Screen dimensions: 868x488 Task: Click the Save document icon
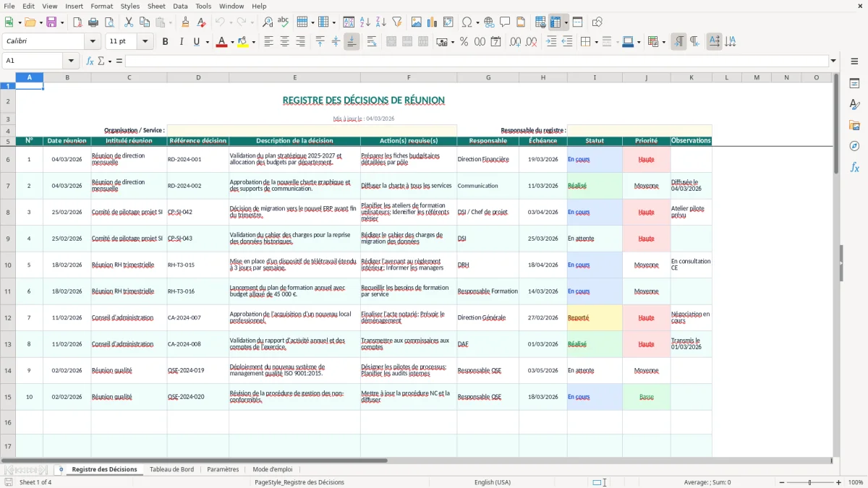(x=51, y=22)
